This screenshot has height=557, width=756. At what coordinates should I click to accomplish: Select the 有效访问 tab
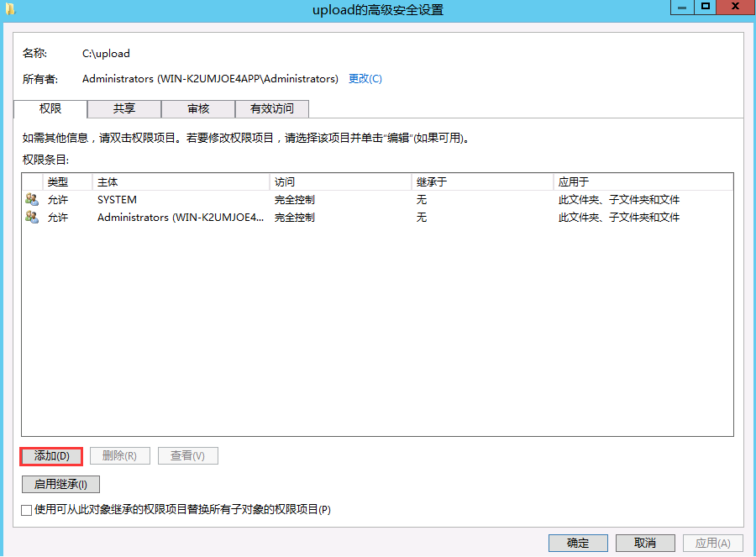tap(272, 109)
